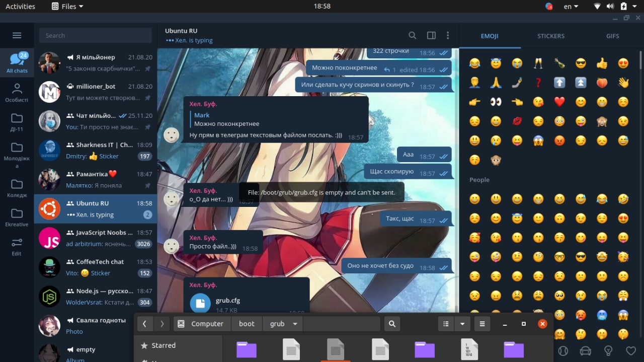
Task: Expand the grub path dropdown arrow
Action: 295,324
